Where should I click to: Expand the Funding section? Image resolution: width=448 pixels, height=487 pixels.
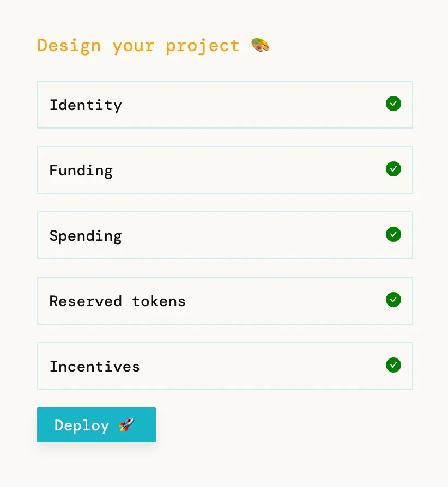225,170
